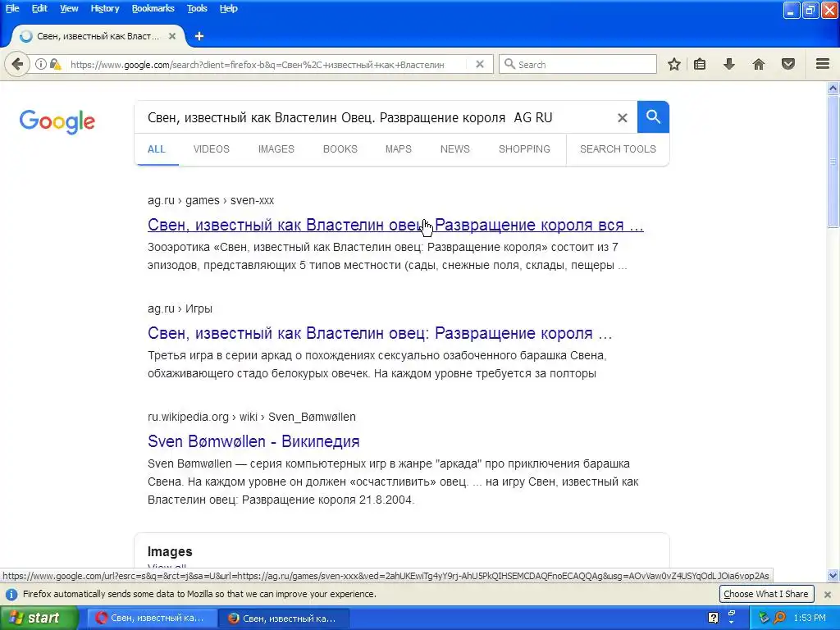The height and width of the screenshot is (630, 840).
Task: Open the Bookmarks menu
Action: [153, 8]
